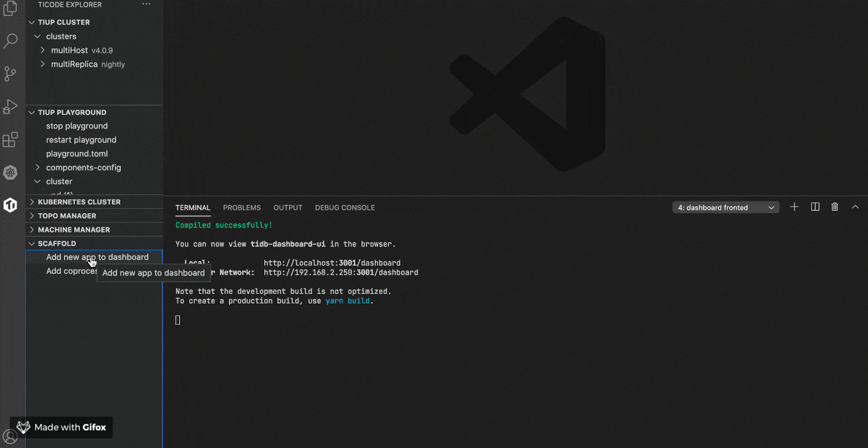Viewport: 868px width, 448px height.
Task: Switch to the PROBLEMS tab
Action: pyautogui.click(x=242, y=208)
